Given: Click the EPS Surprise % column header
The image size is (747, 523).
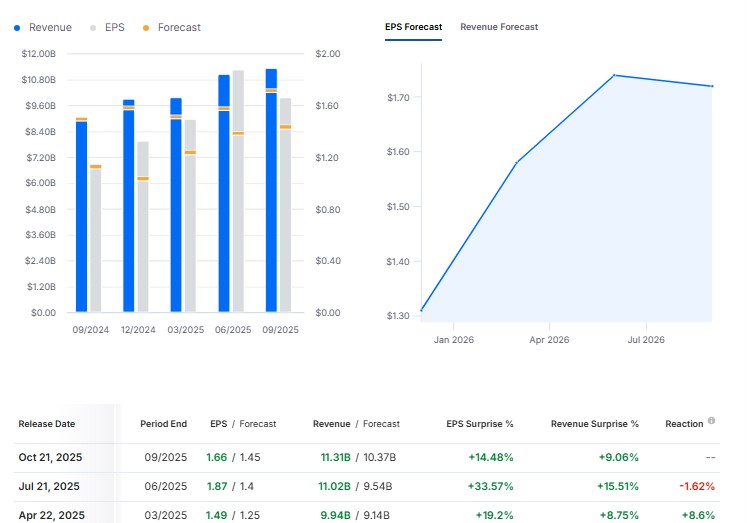Looking at the screenshot, I should [x=479, y=424].
